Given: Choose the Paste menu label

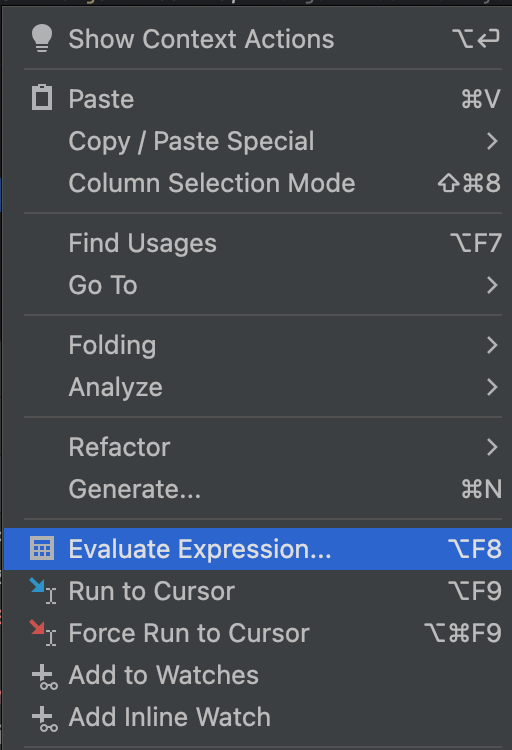Looking at the screenshot, I should click(101, 99).
